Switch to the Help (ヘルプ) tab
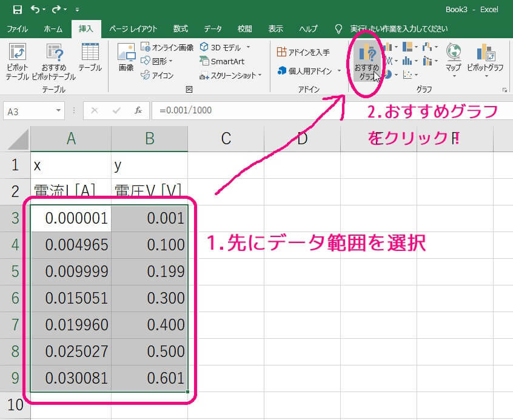 tap(308, 28)
